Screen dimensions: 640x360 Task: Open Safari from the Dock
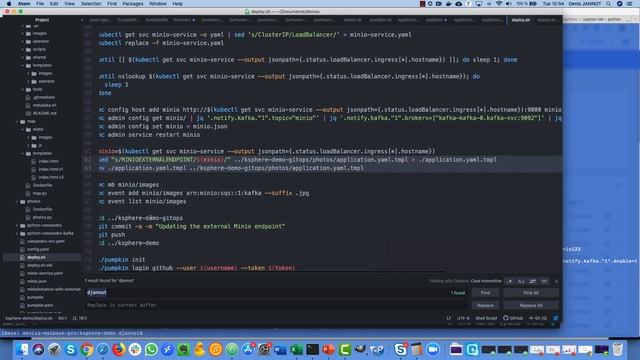pyautogui.click(x=102, y=349)
